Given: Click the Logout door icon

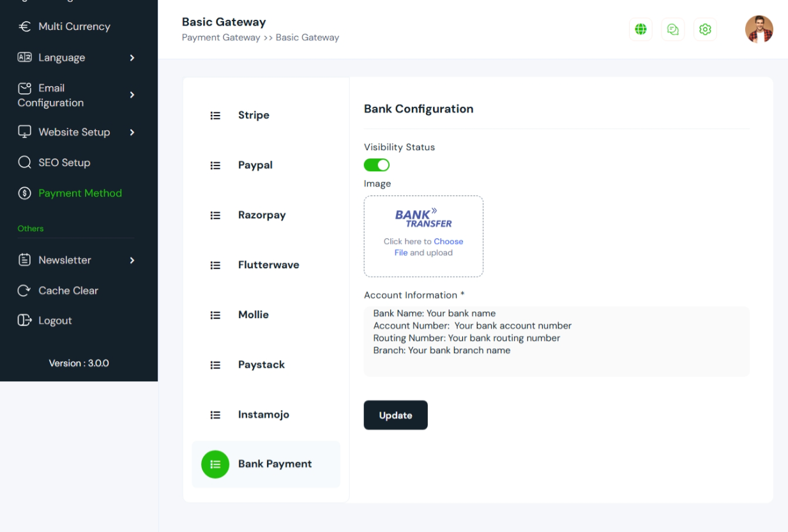Looking at the screenshot, I should click(x=24, y=321).
